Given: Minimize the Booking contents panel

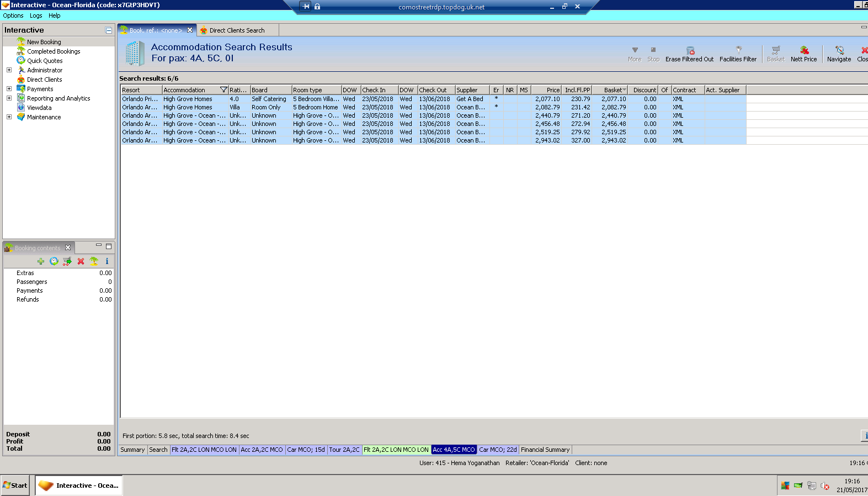Looking at the screenshot, I should [x=99, y=245].
